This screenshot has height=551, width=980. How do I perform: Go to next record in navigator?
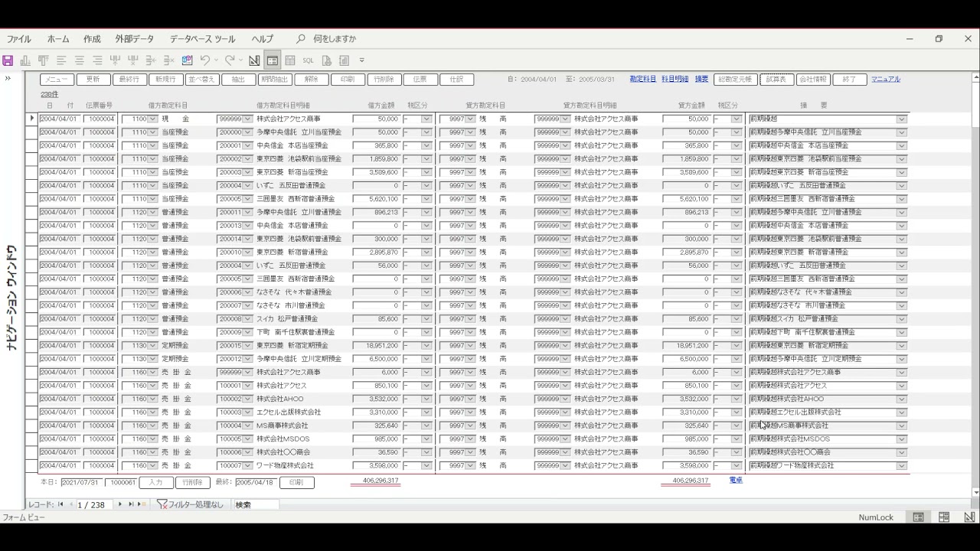(121, 504)
